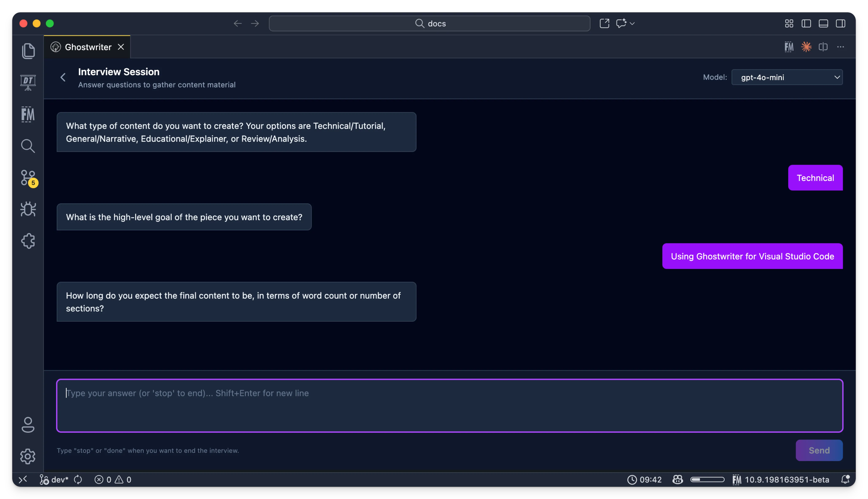
Task: Click the Search sidebar icon
Action: click(28, 146)
